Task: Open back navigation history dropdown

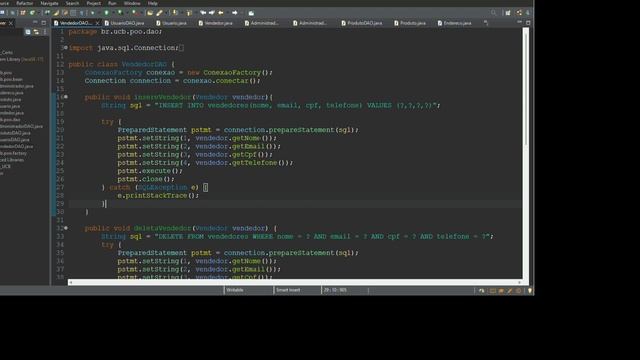Action: (228, 13)
